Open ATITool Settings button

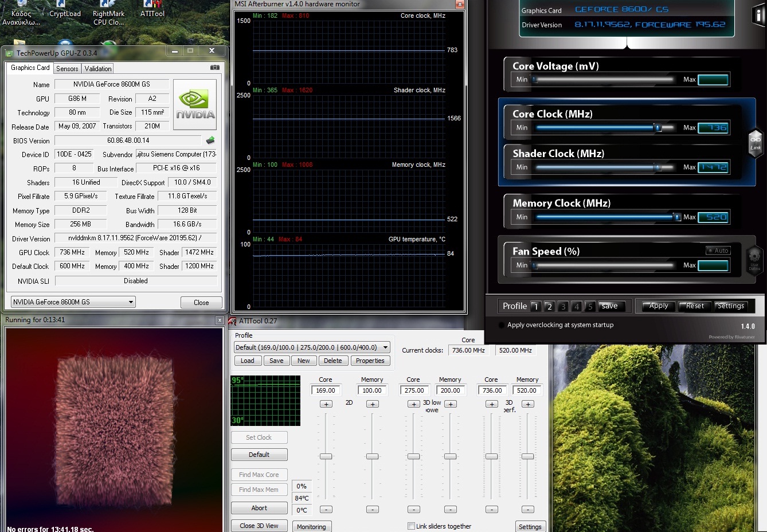click(x=530, y=527)
